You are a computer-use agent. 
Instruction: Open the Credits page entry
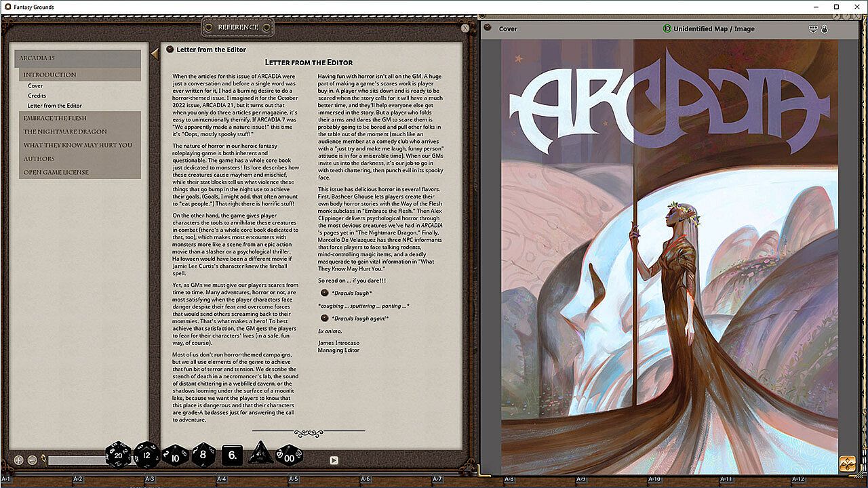tap(37, 96)
